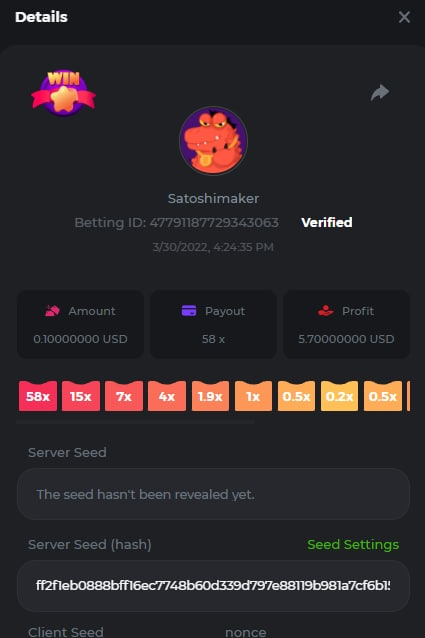Viewport: 425px width, 638px height.
Task: Click the Payout card icon
Action: pos(189,311)
